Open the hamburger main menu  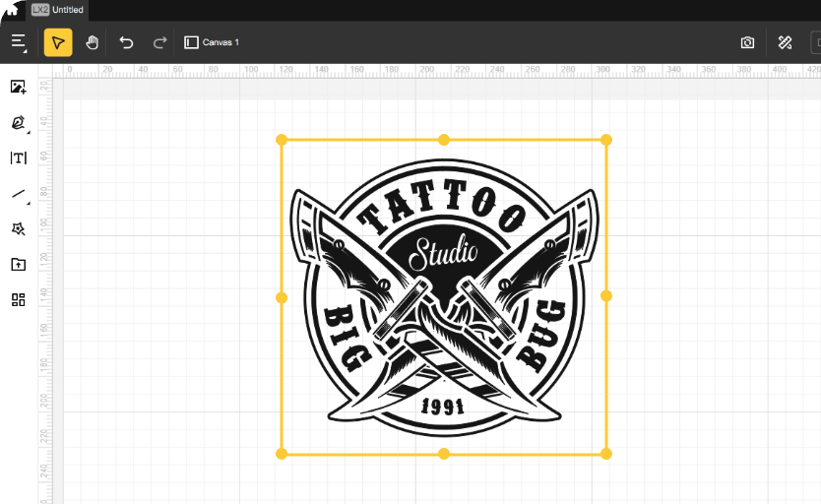pos(19,42)
